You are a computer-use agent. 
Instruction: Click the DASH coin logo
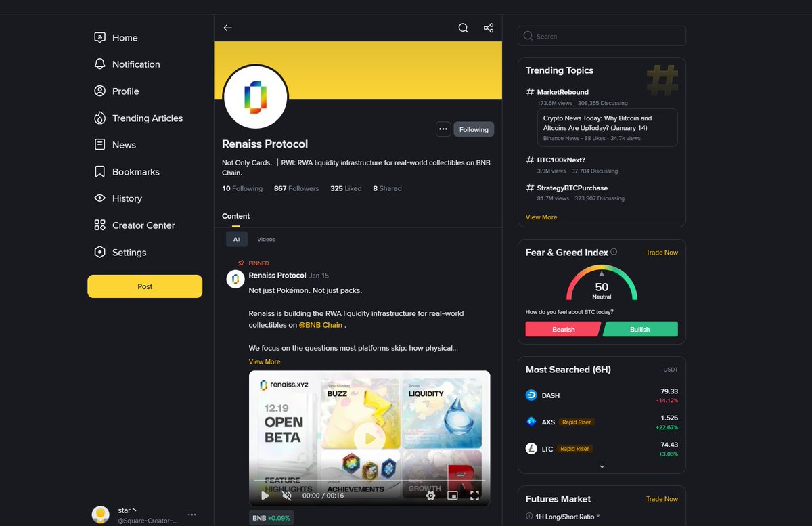tap(531, 395)
